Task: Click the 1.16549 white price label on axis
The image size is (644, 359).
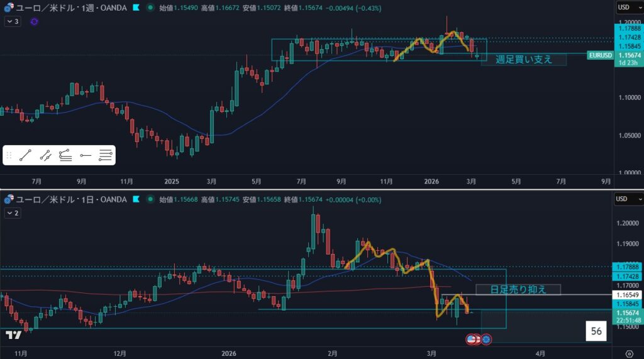Action: (x=628, y=294)
